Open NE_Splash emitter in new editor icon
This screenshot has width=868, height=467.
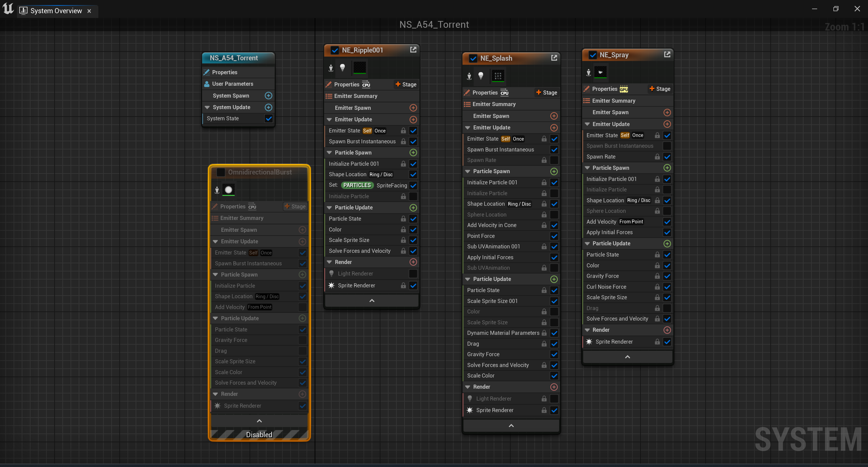tap(554, 58)
